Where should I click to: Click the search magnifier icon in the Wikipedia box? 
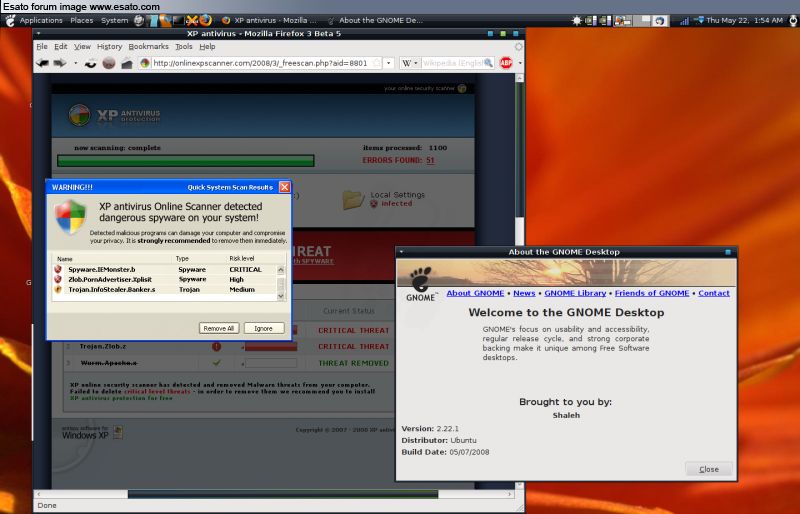[x=488, y=63]
